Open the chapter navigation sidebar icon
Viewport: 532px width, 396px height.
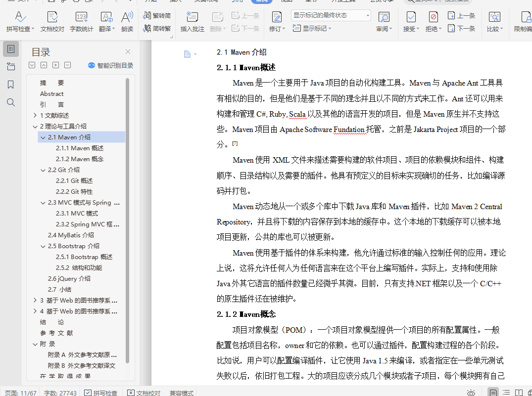(x=11, y=66)
